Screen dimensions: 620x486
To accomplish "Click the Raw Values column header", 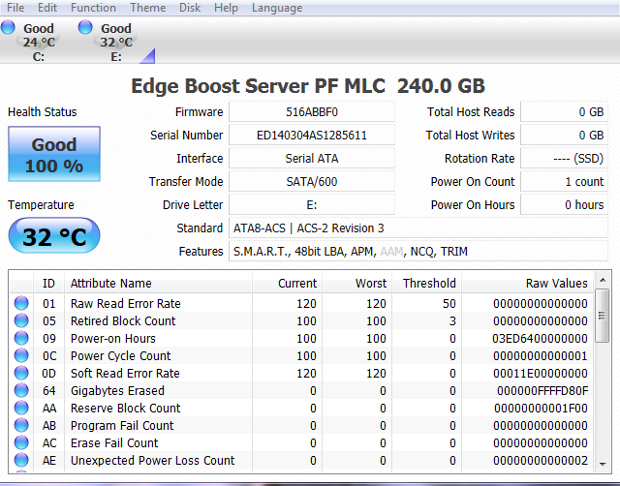I will click(556, 283).
